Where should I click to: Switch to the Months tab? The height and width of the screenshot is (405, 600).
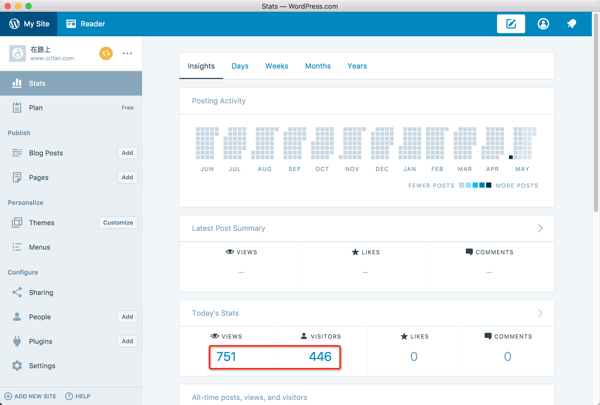(318, 66)
